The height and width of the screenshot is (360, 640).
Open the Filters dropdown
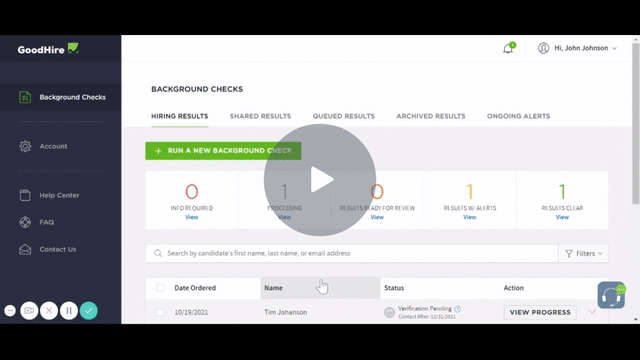(583, 253)
